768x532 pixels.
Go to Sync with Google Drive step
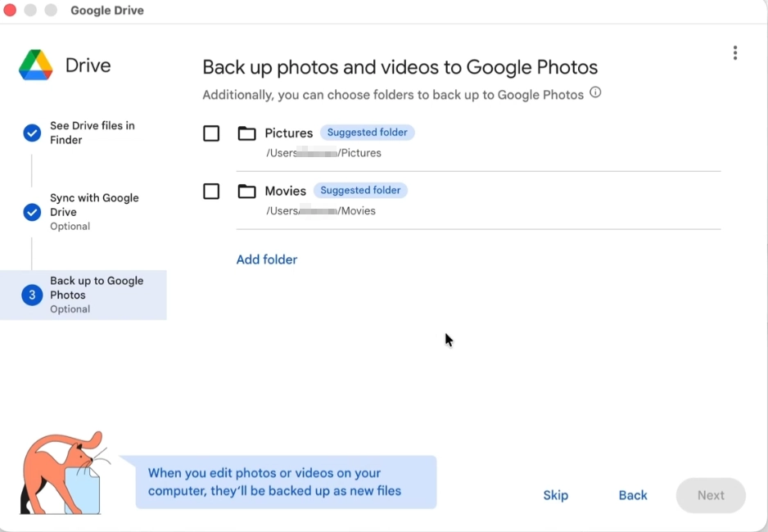pos(94,211)
